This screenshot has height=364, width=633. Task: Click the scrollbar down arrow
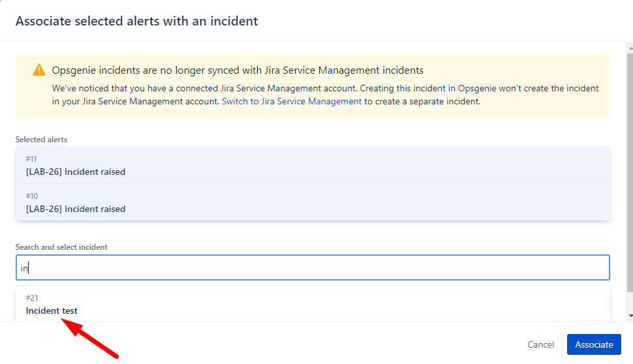630,316
